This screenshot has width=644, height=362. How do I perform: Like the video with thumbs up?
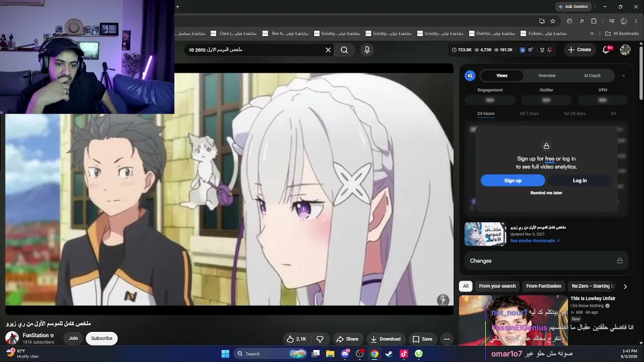point(296,339)
